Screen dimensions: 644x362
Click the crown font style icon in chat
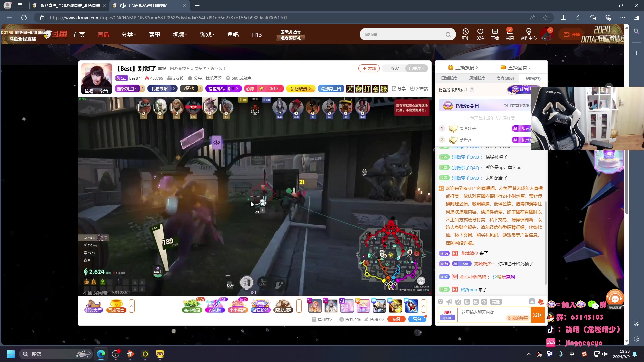(x=458, y=302)
